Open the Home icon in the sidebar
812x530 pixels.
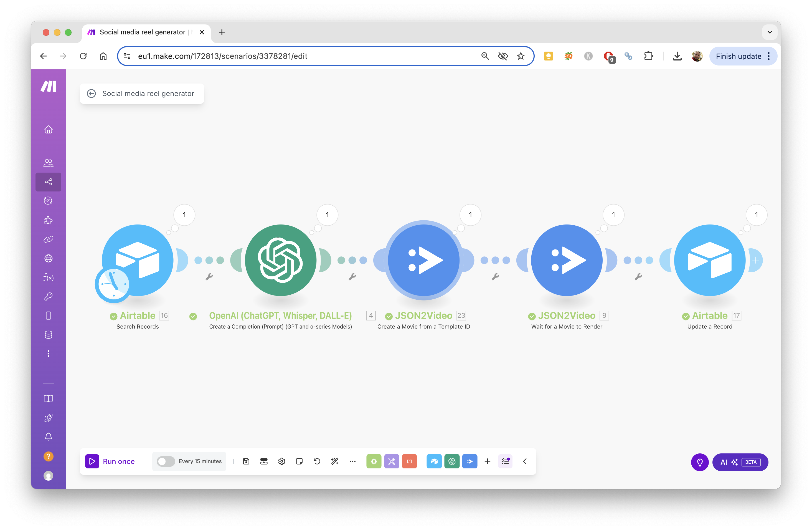click(49, 129)
